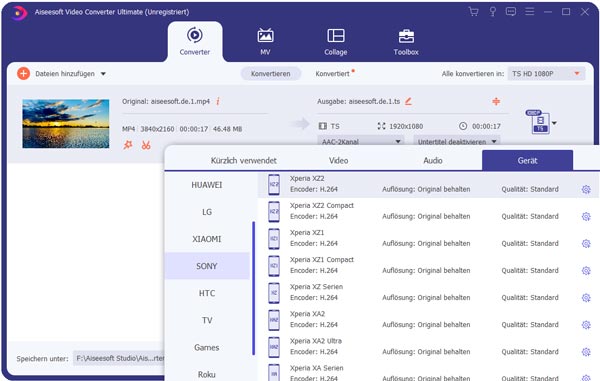Open settings gear for Xperia XZ2 Compact
600x381 pixels.
pyautogui.click(x=586, y=217)
